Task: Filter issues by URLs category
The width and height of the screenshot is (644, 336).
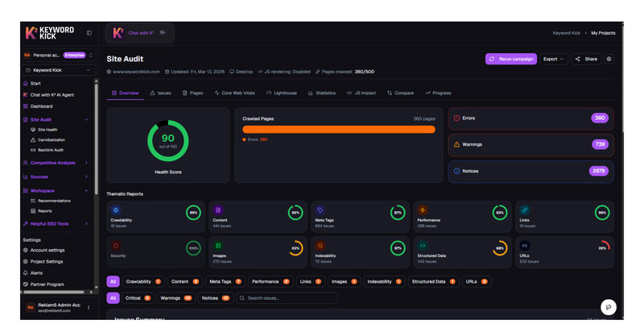Action: coord(477,282)
